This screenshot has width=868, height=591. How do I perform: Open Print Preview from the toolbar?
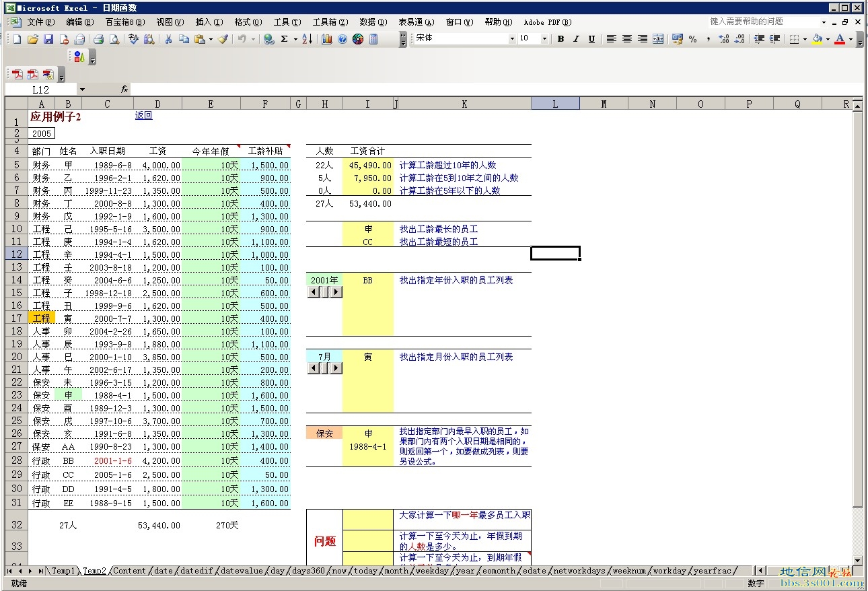[114, 39]
